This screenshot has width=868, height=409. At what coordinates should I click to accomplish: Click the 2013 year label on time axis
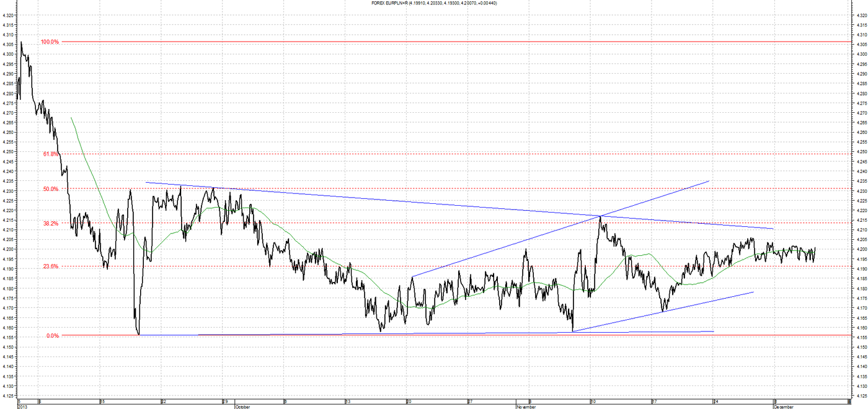22,407
